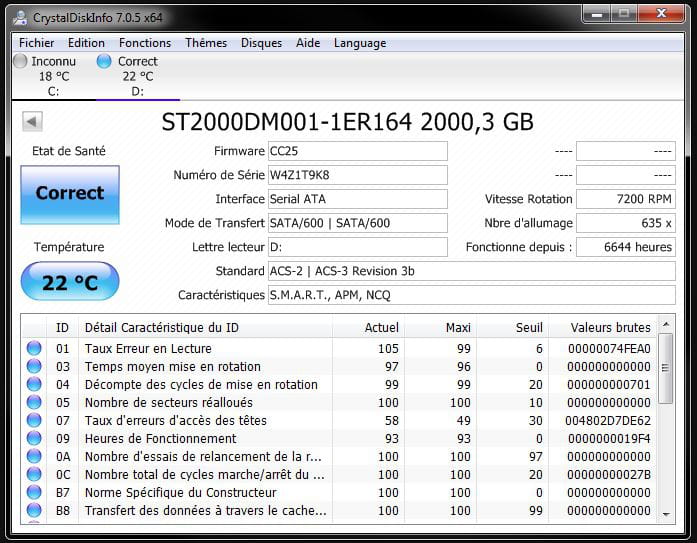Open the Language menu
Viewport: 697px width, 543px height.
point(360,43)
